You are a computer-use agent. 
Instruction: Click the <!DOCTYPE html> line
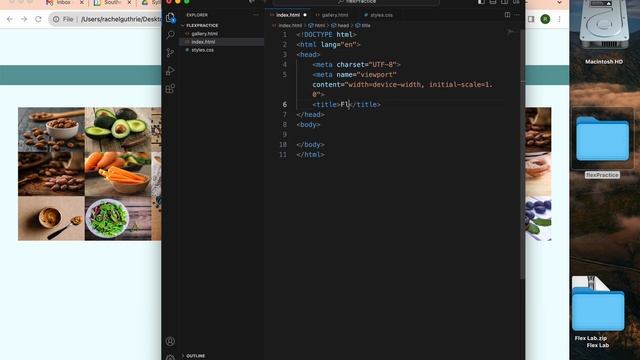click(326, 35)
